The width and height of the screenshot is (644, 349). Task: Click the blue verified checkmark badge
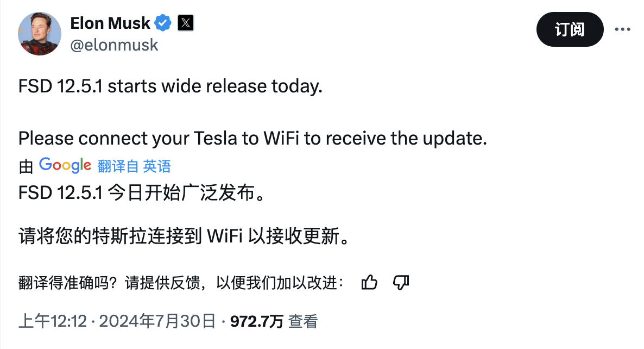(163, 23)
